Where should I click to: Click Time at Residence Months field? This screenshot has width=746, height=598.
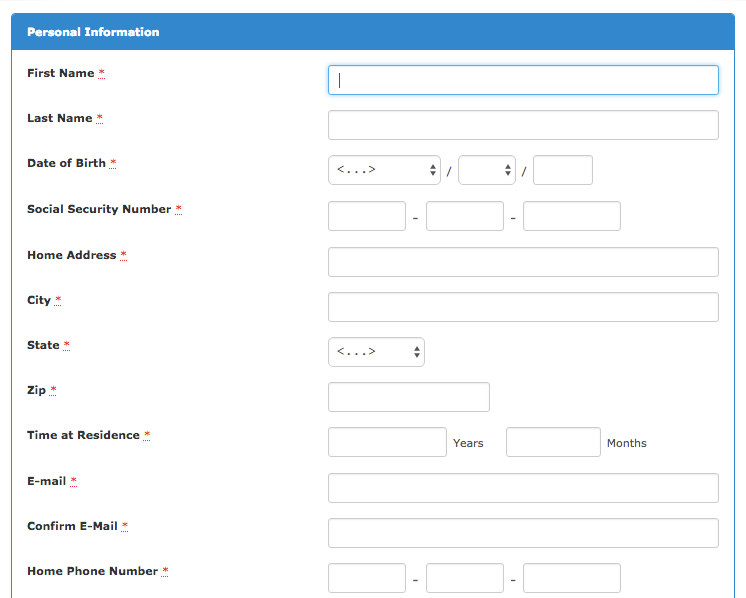(x=553, y=442)
